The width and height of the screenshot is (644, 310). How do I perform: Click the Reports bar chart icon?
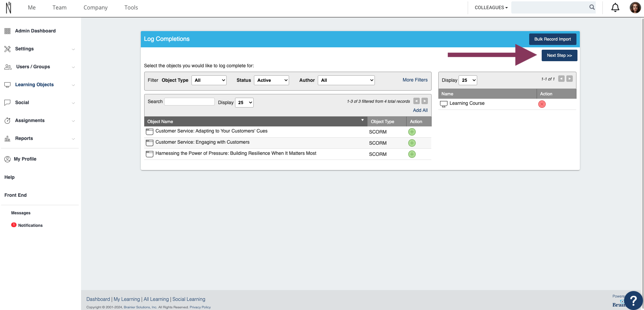pos(7,139)
